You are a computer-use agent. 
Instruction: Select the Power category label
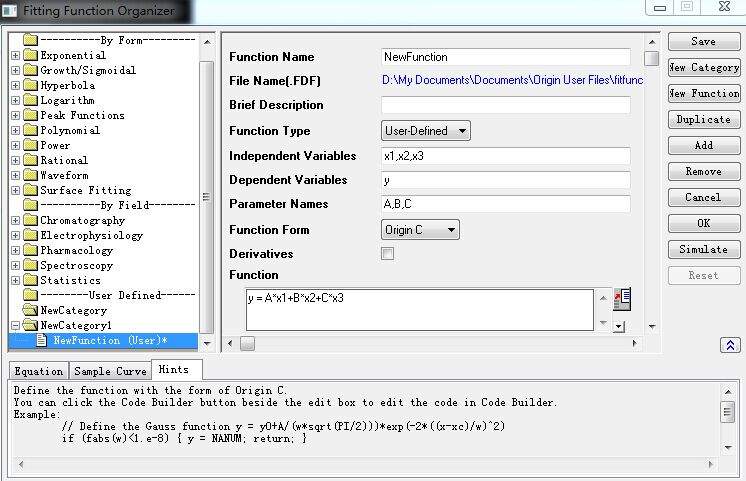coord(55,145)
